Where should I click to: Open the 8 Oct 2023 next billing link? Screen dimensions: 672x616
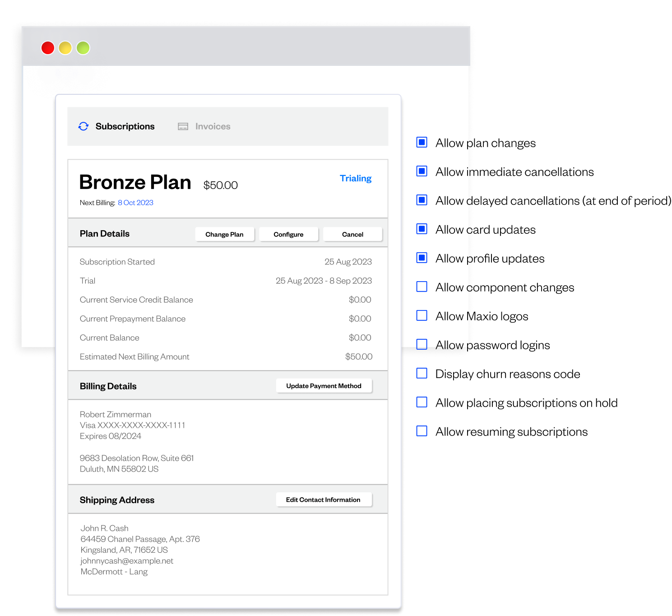(x=135, y=203)
